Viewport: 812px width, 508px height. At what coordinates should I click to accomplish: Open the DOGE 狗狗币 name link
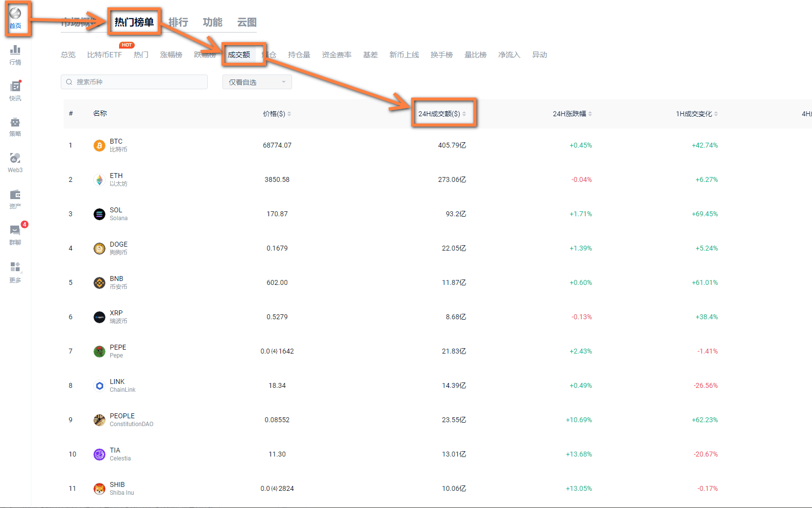coord(119,249)
